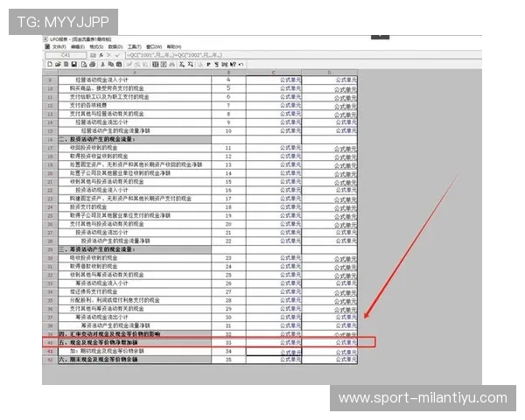Click cell 经营活动产生的现金流量净额

pyautogui.click(x=135, y=131)
